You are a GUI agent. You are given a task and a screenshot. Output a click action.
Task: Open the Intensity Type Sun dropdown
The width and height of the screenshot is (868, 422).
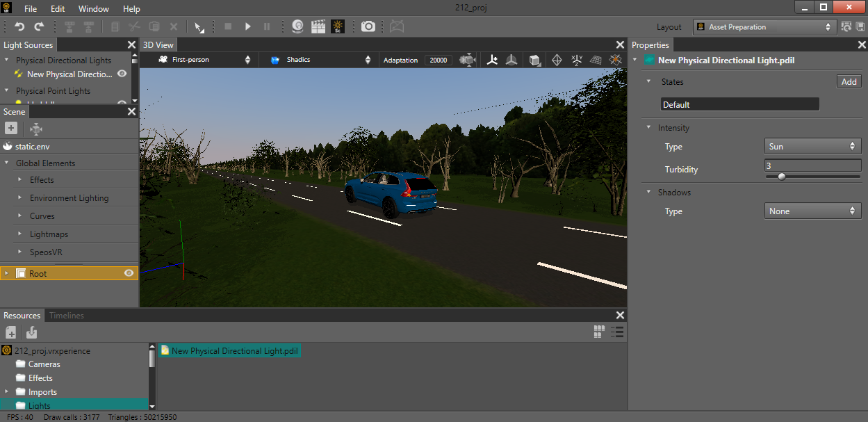(x=812, y=147)
